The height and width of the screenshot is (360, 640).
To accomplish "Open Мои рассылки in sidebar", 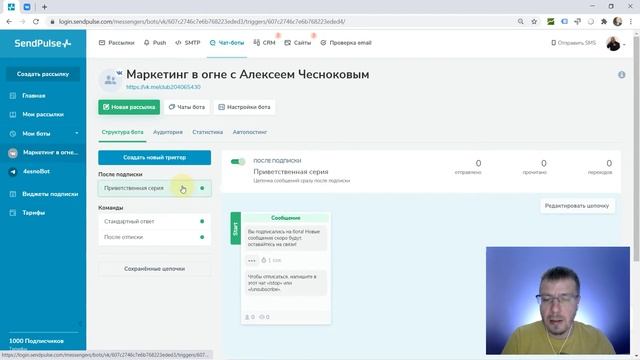I will 43,115.
